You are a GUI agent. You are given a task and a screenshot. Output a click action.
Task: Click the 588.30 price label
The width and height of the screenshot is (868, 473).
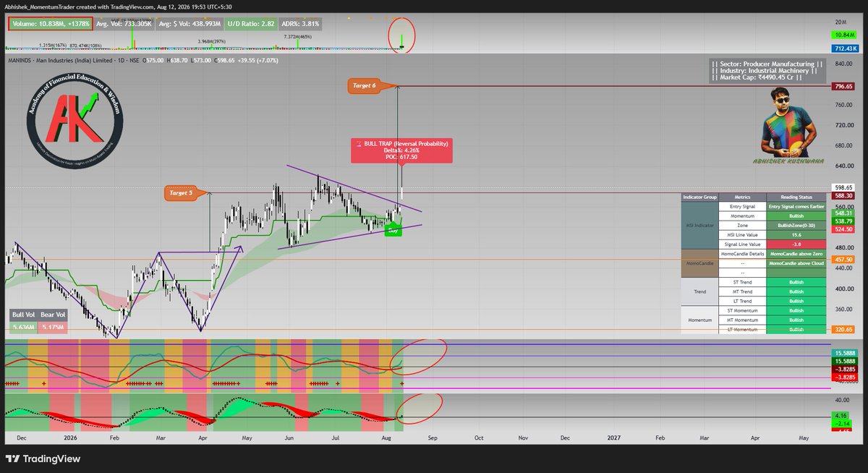843,195
